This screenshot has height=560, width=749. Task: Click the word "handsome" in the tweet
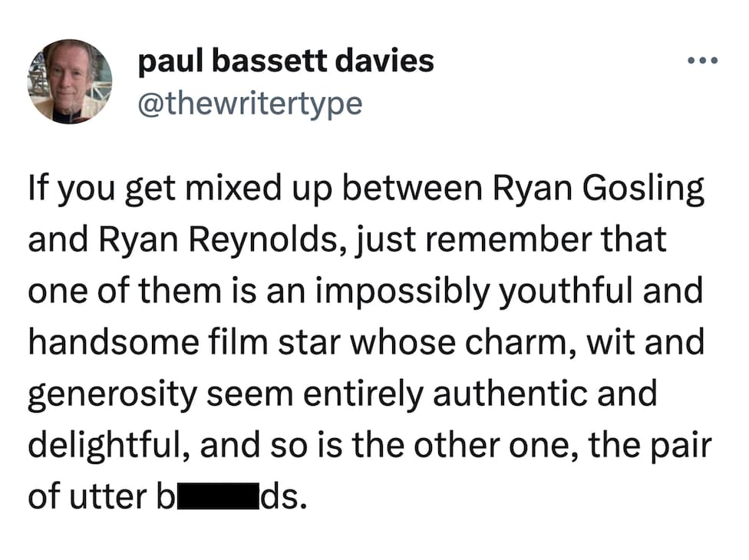(111, 343)
